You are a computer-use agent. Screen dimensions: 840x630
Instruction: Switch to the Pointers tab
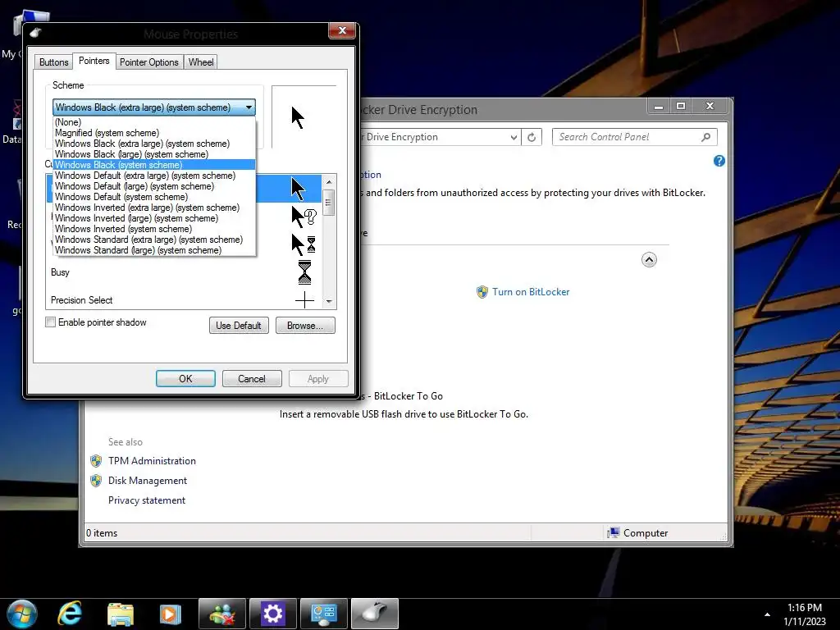pos(94,61)
